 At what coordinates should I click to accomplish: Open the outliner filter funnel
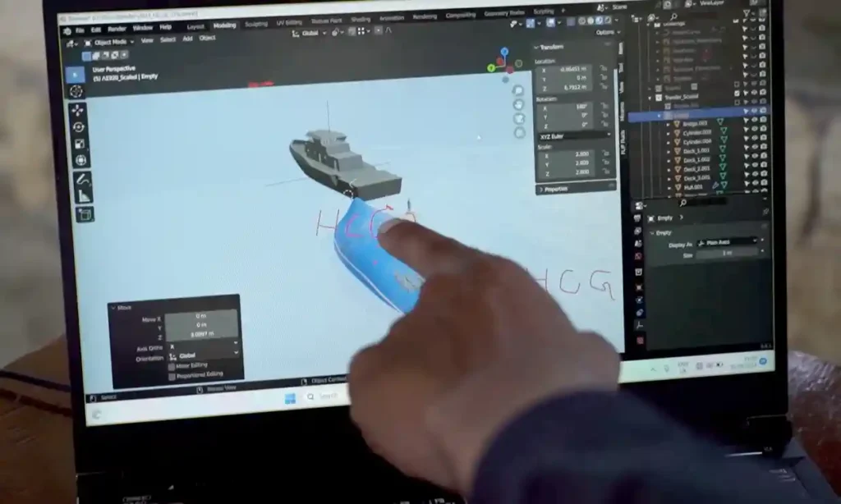(x=747, y=13)
